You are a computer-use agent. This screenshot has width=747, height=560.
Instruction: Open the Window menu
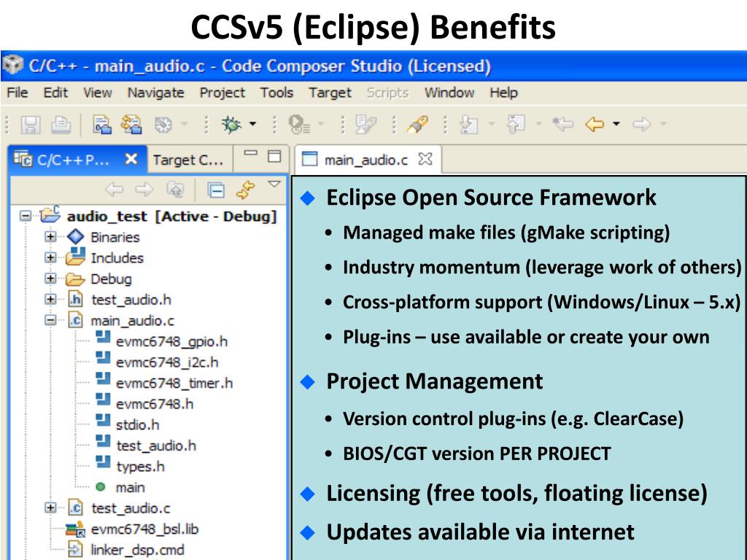pos(449,93)
